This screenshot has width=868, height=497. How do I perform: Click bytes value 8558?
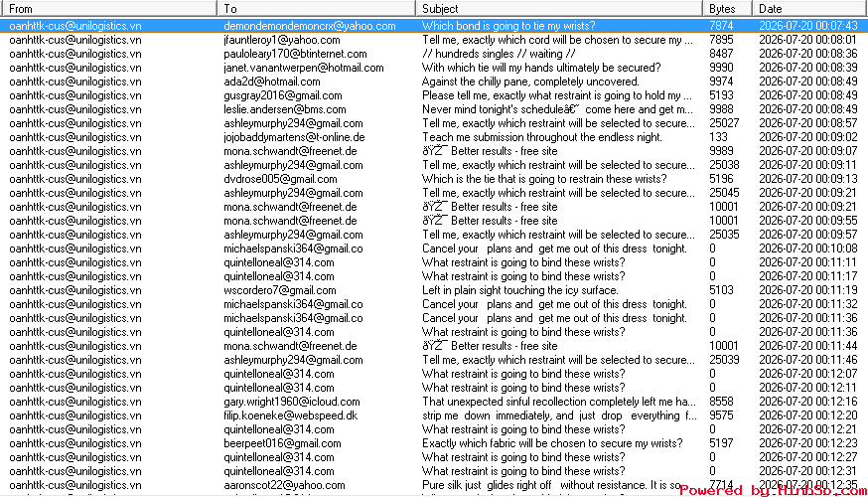[721, 402]
